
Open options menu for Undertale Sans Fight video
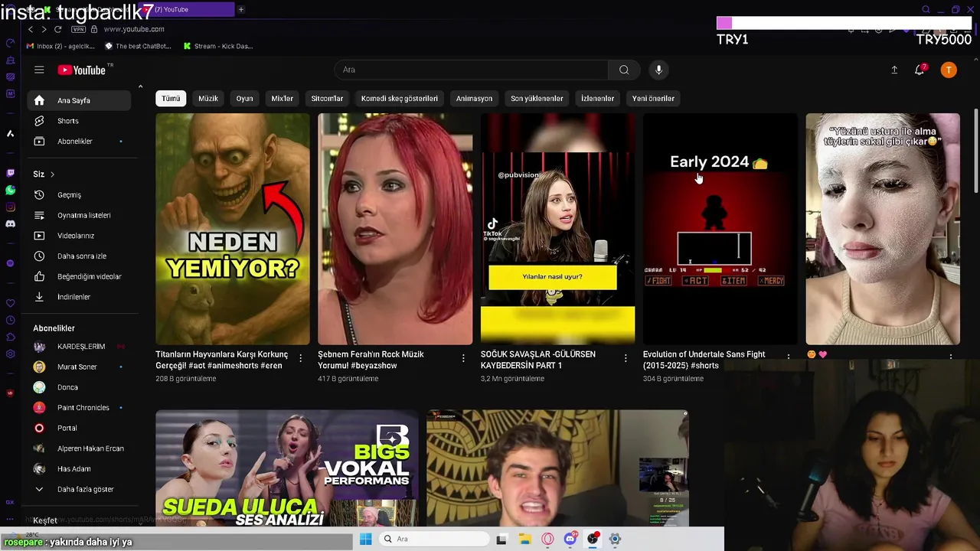pos(788,357)
